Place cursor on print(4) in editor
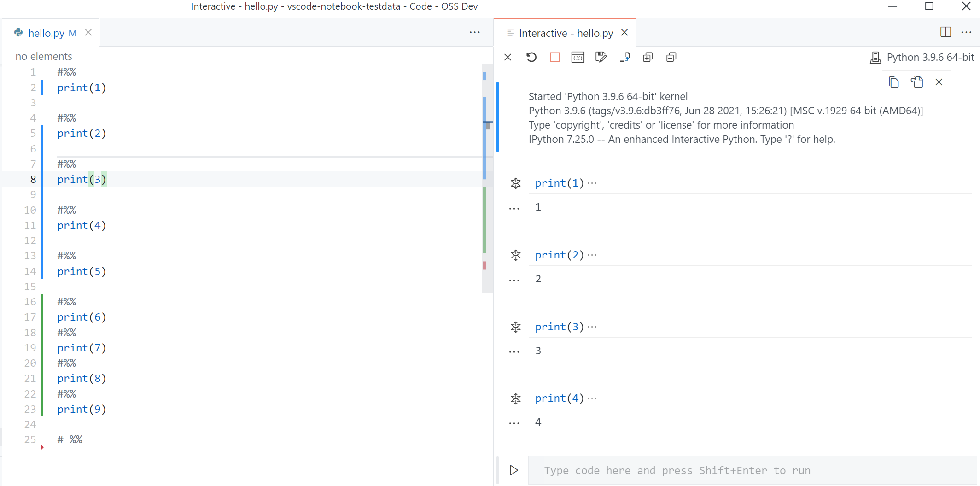This screenshot has height=486, width=980. coord(82,225)
